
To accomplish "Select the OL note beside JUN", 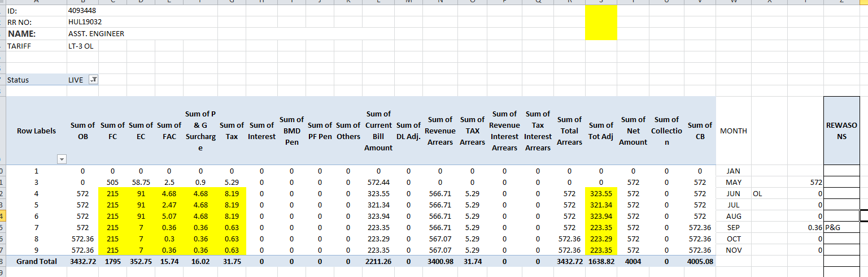I will 758,194.
